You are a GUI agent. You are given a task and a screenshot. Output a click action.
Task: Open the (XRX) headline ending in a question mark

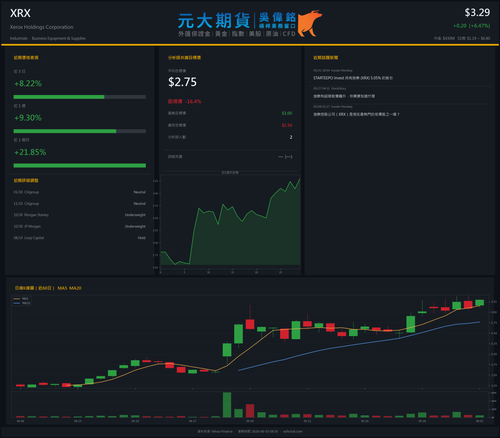356,114
